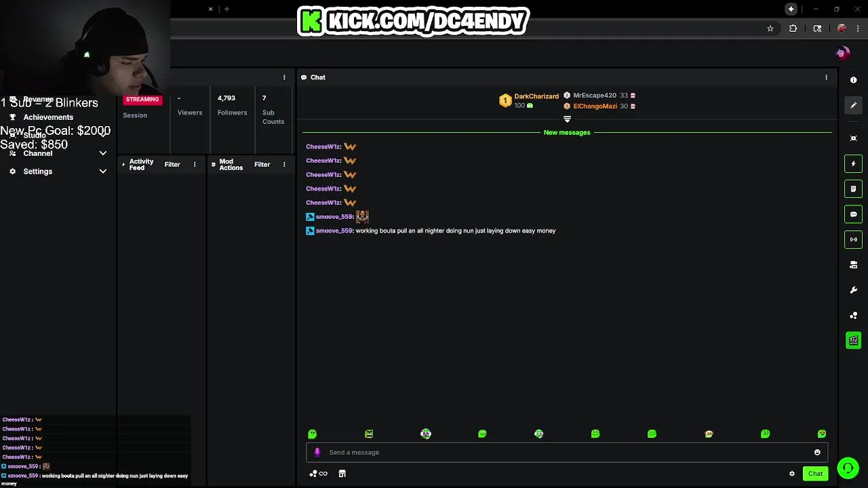Open chat settings gear next to Chat button
868x488 pixels.
coord(791,474)
